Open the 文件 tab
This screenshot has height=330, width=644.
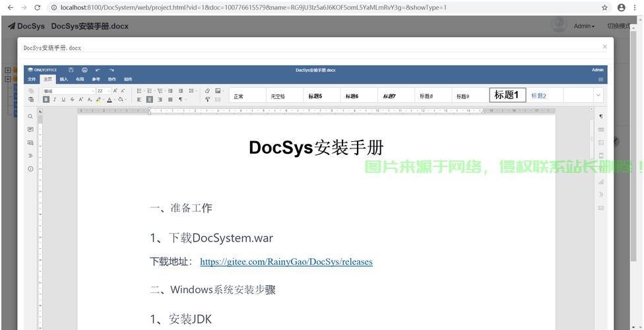32,79
